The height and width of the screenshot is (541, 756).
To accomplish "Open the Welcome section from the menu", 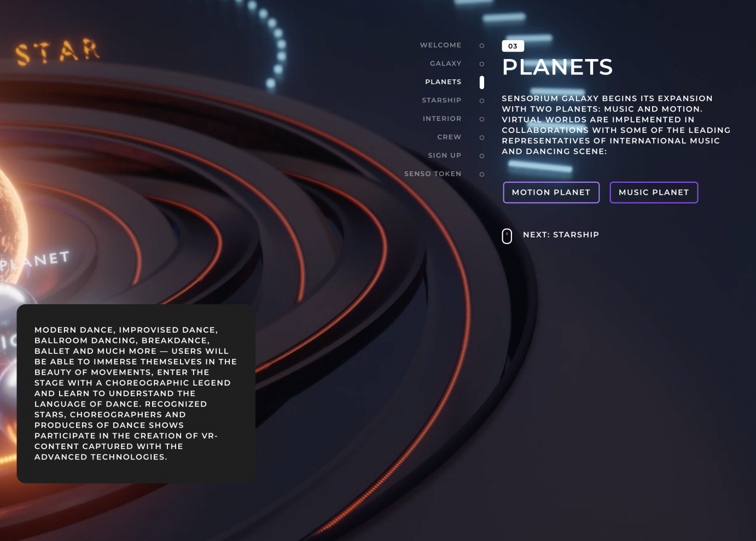I will click(x=440, y=45).
